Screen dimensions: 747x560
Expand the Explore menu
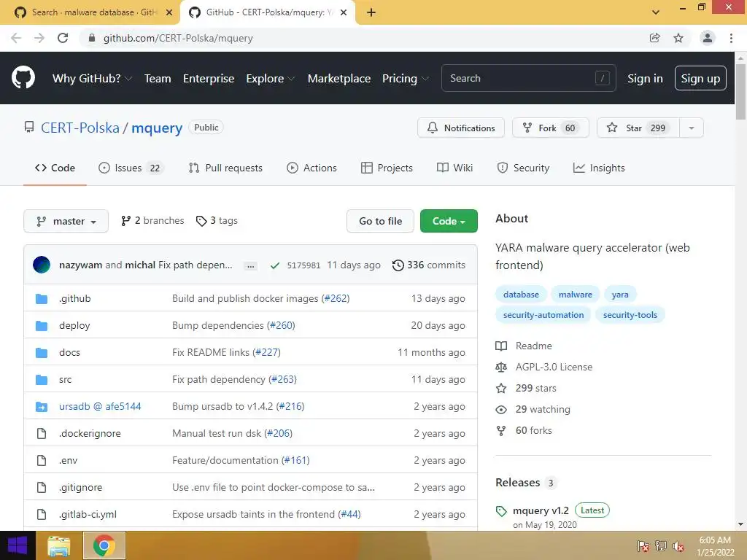[270, 79]
